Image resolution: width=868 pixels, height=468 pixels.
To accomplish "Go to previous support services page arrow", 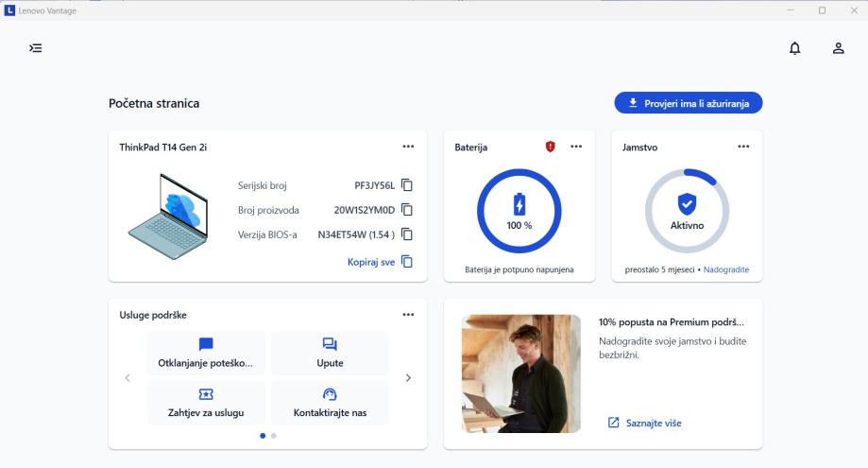I will point(128,378).
